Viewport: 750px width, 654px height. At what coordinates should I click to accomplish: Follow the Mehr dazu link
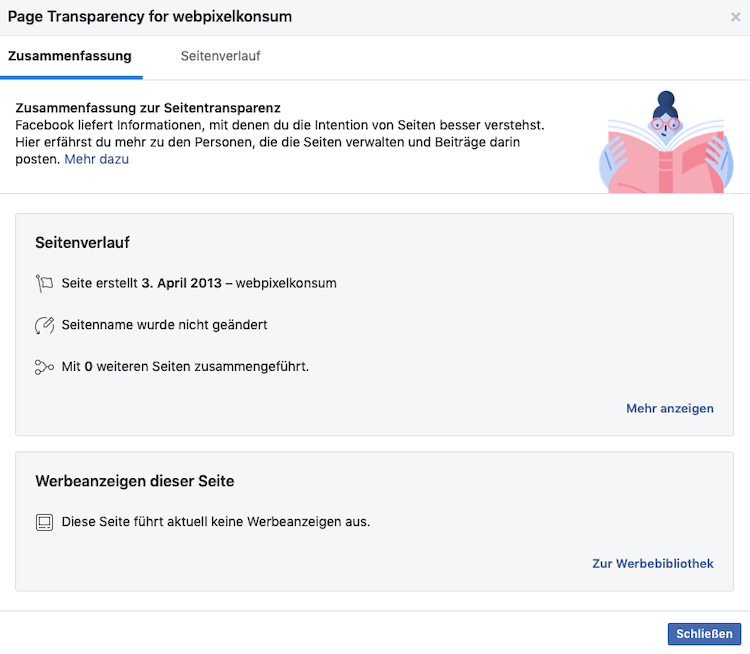point(97,159)
